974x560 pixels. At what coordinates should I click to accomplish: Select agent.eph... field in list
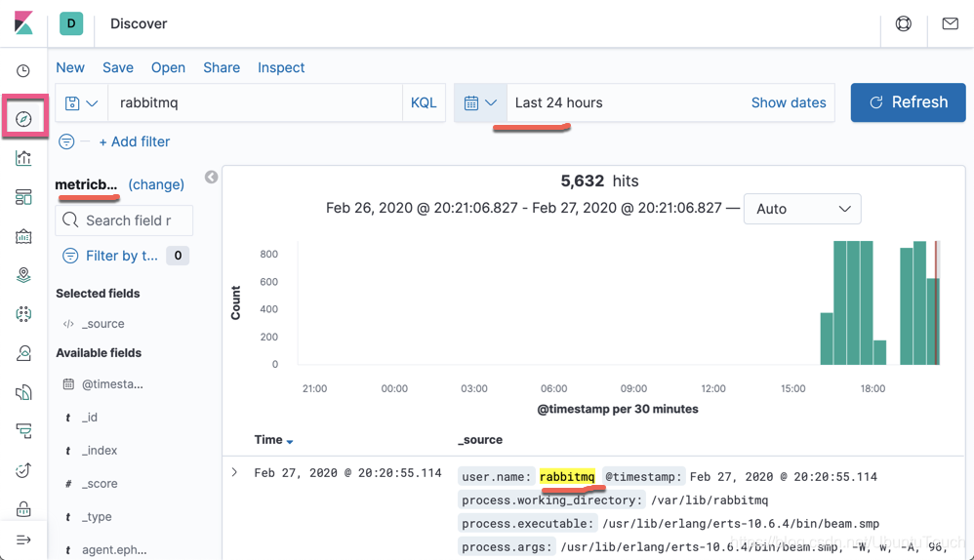114,549
